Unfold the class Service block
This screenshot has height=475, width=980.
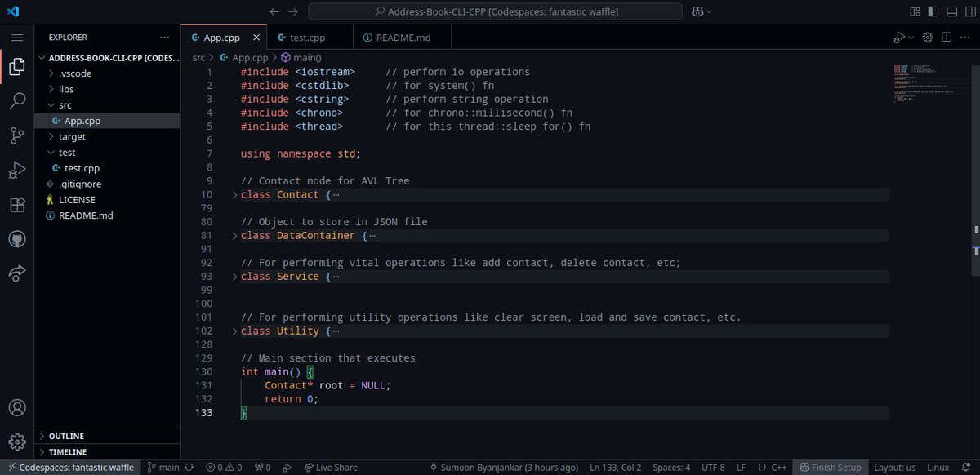tap(234, 277)
